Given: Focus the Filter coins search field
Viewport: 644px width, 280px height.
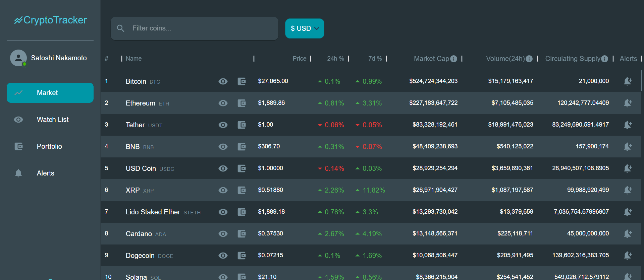Looking at the screenshot, I should 195,28.
